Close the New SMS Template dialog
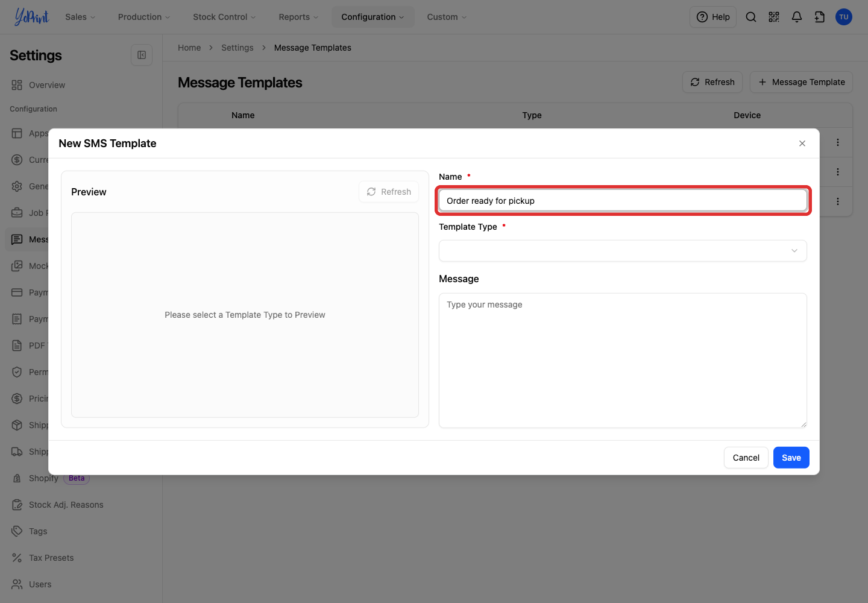This screenshot has width=868, height=603. (x=802, y=144)
